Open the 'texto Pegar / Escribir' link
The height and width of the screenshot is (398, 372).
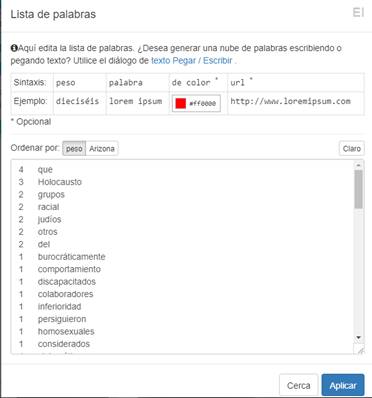[x=192, y=61]
